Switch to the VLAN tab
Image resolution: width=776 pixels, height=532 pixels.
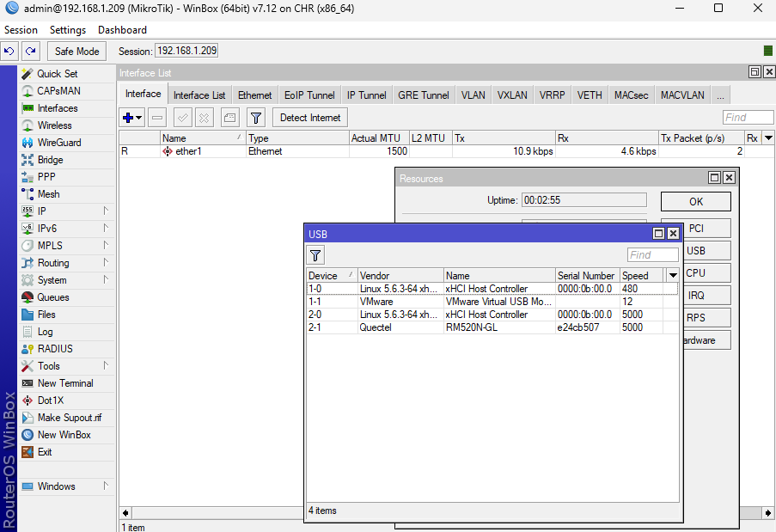coord(473,95)
